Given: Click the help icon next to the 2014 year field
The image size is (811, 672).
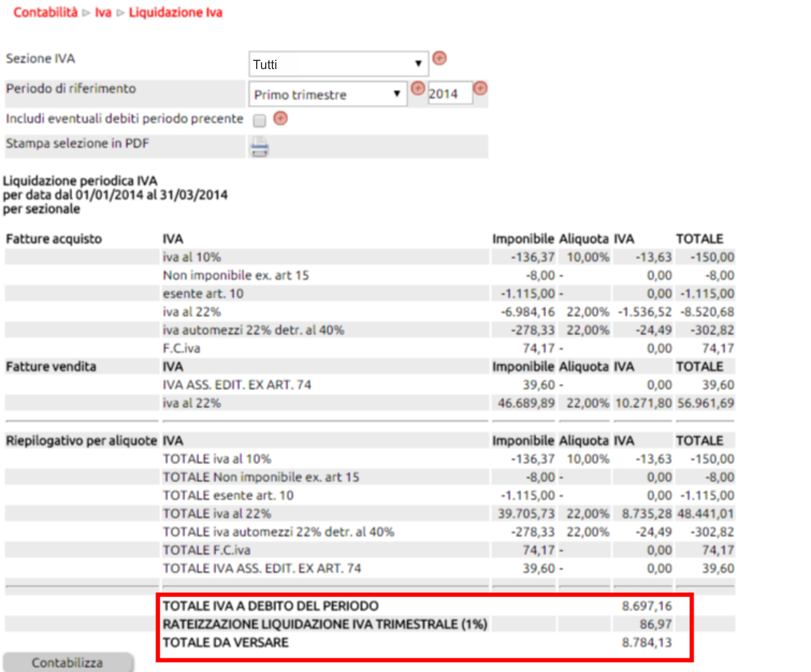Looking at the screenshot, I should [x=480, y=88].
